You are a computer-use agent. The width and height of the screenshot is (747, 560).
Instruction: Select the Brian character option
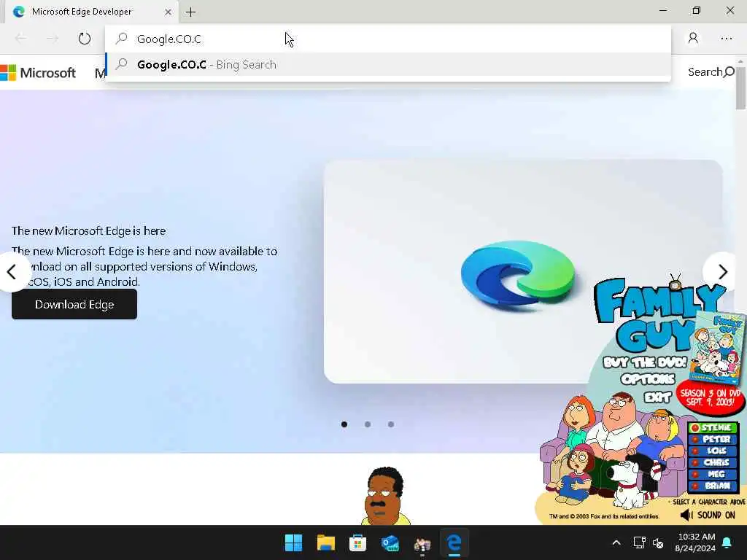pos(713,486)
